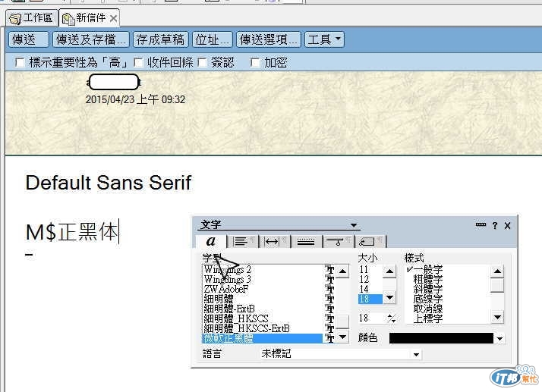542x392 pixels.
Task: Click up arrow of size list scrollbar
Action: coord(389,271)
